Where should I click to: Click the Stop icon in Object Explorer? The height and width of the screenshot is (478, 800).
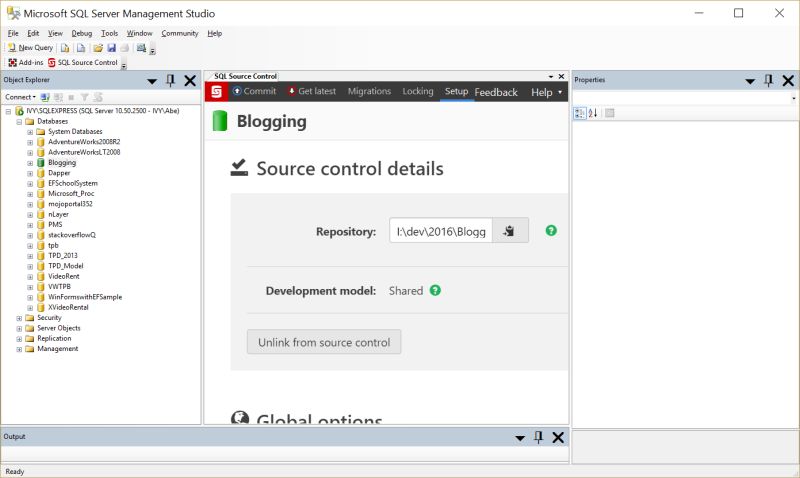coord(71,97)
